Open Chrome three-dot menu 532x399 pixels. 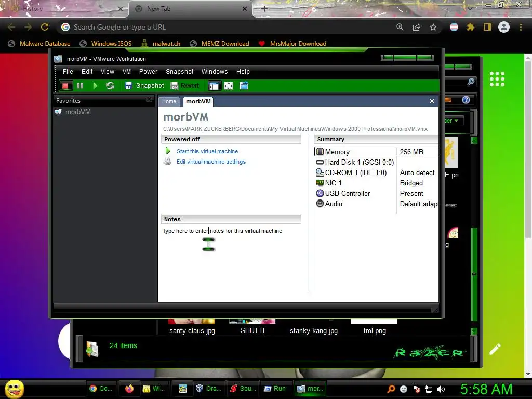tap(521, 27)
